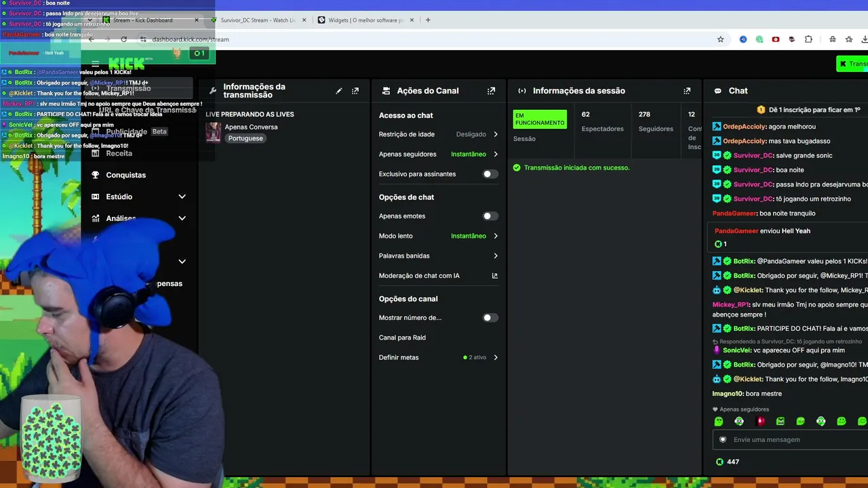Click the 447 Kick points balance
Image resolution: width=868 pixels, height=488 pixels.
coord(733,462)
